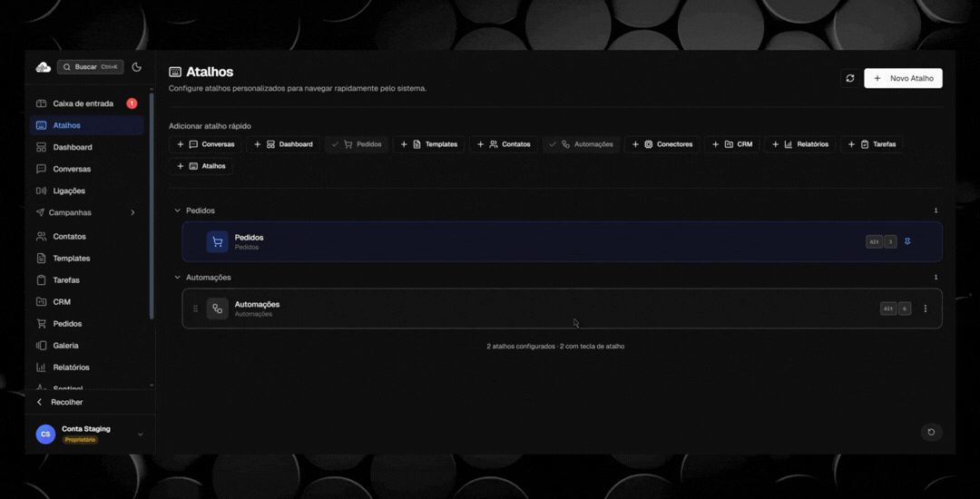The height and width of the screenshot is (499, 980).
Task: Open Conta Staging account dropdown chevron
Action: click(140, 434)
